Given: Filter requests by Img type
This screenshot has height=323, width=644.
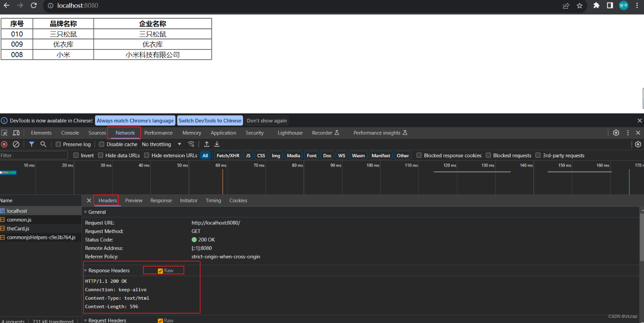Looking at the screenshot, I should pos(276,155).
